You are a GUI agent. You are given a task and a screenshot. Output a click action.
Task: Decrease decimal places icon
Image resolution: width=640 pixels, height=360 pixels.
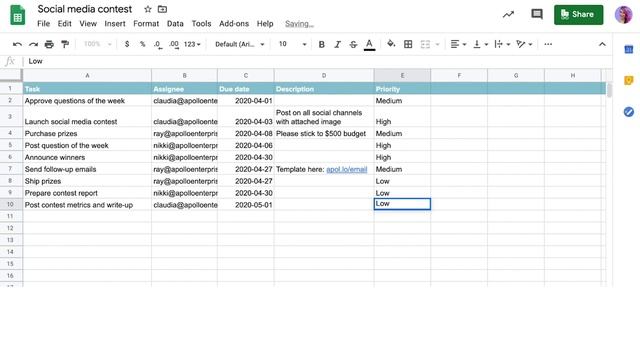[x=158, y=44]
